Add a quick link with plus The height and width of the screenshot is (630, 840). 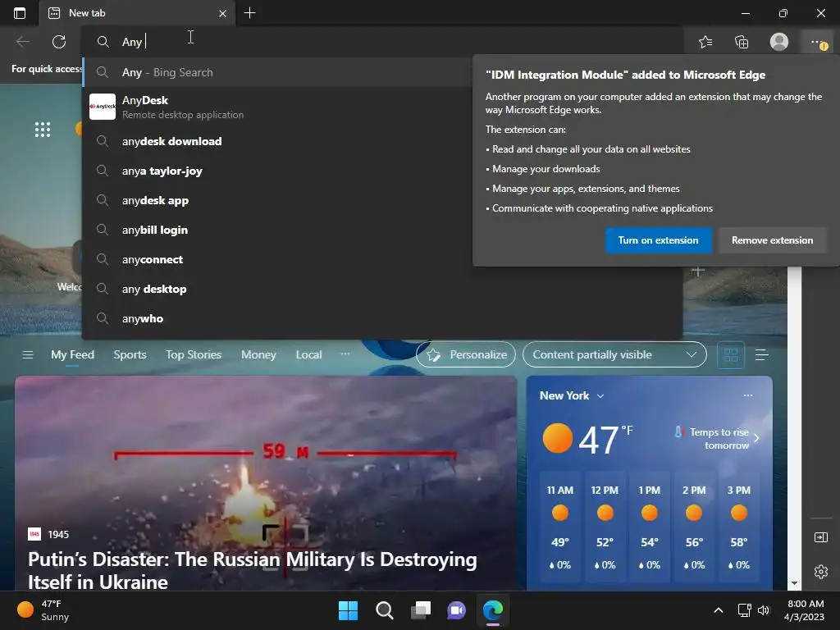(697, 271)
